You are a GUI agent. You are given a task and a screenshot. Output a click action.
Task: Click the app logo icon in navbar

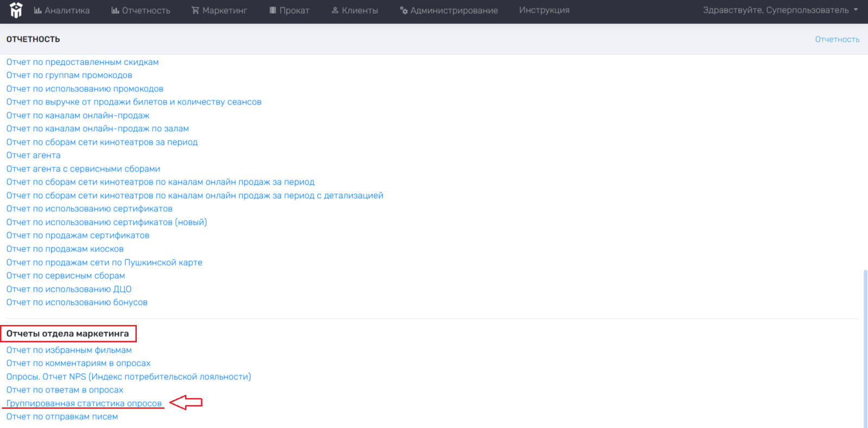(x=16, y=10)
